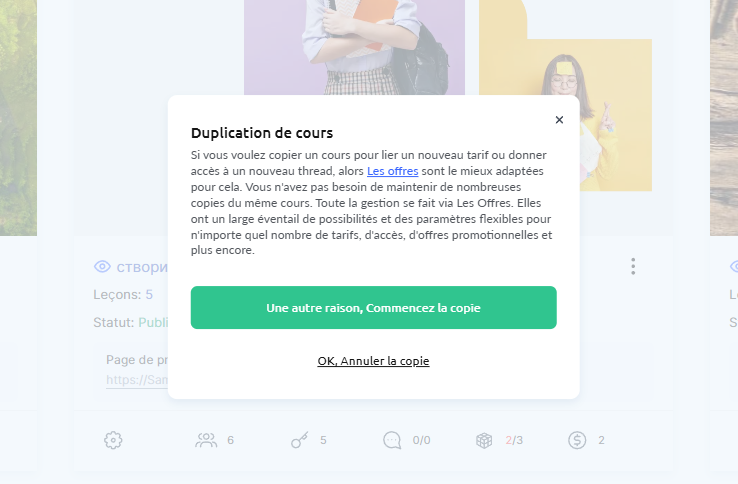Open the https://Sam page link
738x484 pixels.
tap(137, 380)
